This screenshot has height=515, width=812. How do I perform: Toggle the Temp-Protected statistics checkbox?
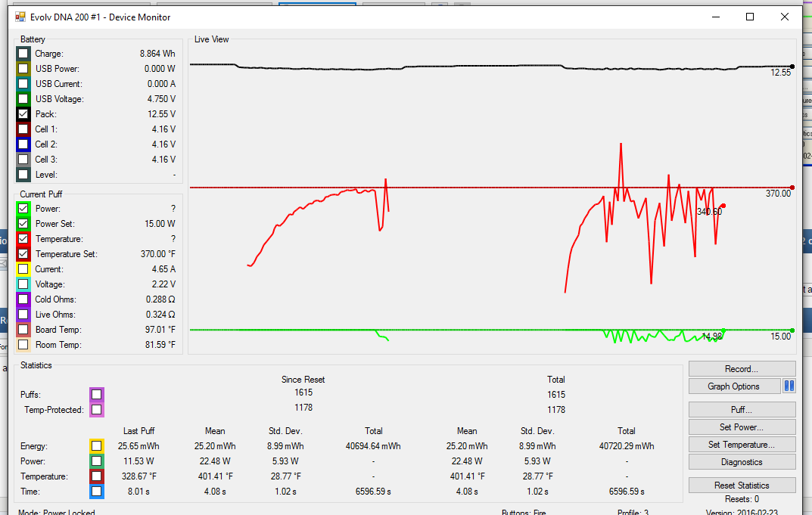tap(96, 410)
